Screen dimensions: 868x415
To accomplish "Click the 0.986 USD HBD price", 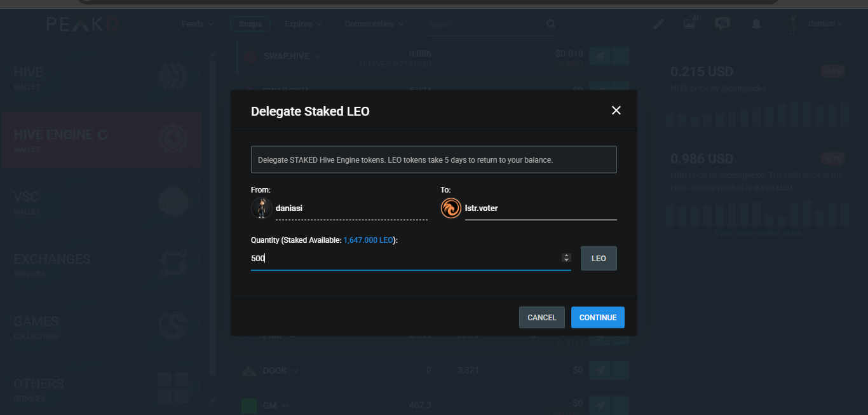I will point(702,159).
